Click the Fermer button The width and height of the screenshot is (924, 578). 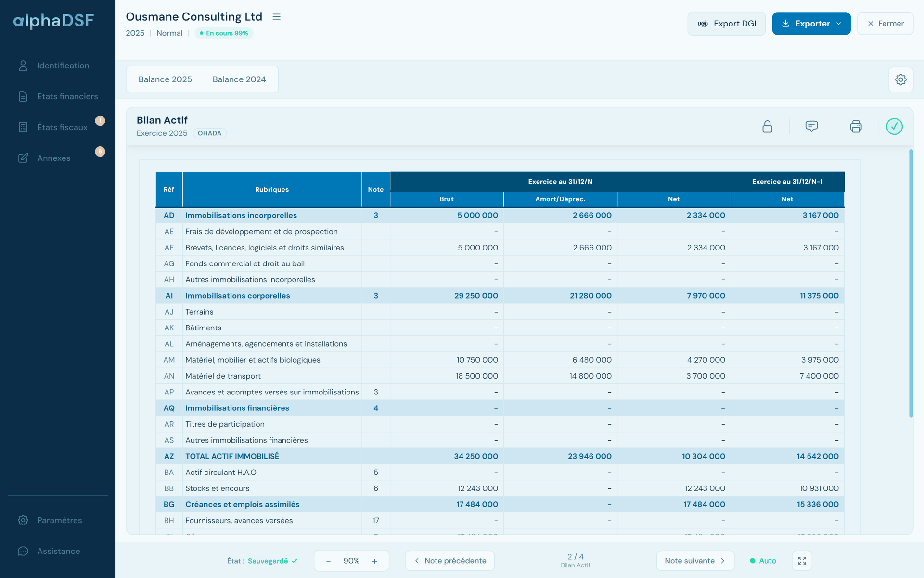point(885,24)
